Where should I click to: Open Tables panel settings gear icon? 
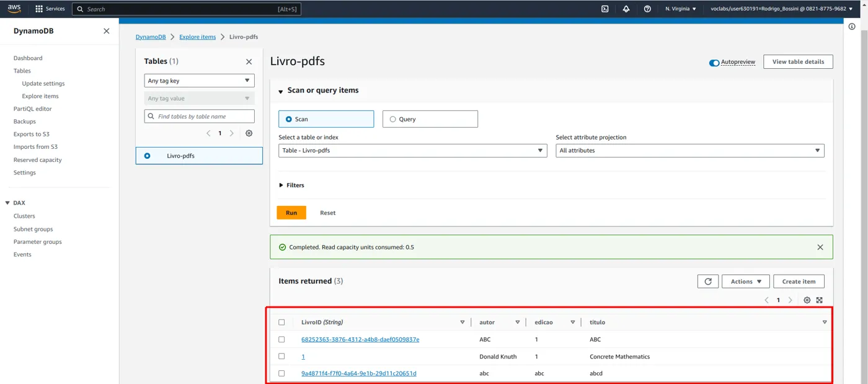click(249, 133)
